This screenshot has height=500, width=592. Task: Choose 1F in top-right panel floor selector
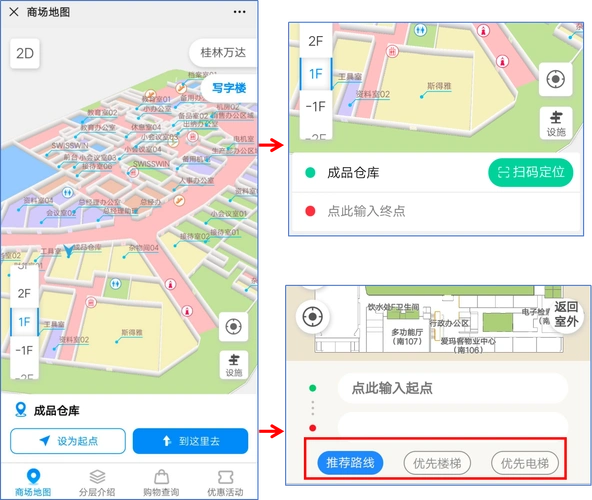[x=316, y=74]
